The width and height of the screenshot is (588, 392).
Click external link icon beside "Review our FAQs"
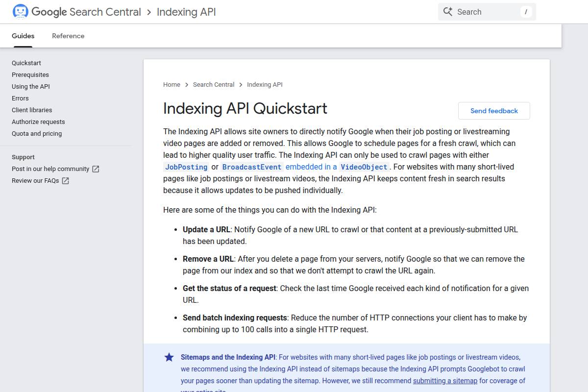pos(65,180)
